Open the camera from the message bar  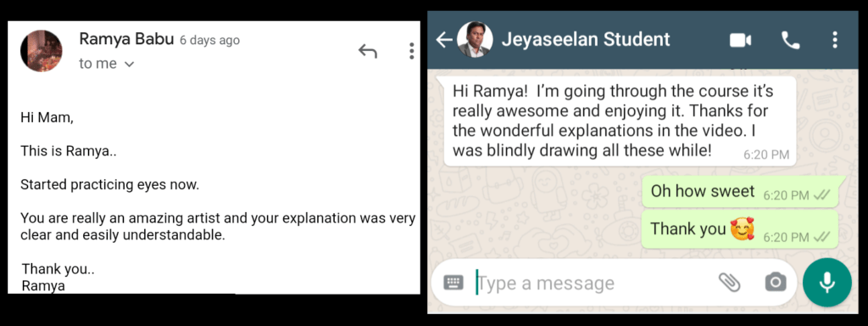click(x=776, y=282)
